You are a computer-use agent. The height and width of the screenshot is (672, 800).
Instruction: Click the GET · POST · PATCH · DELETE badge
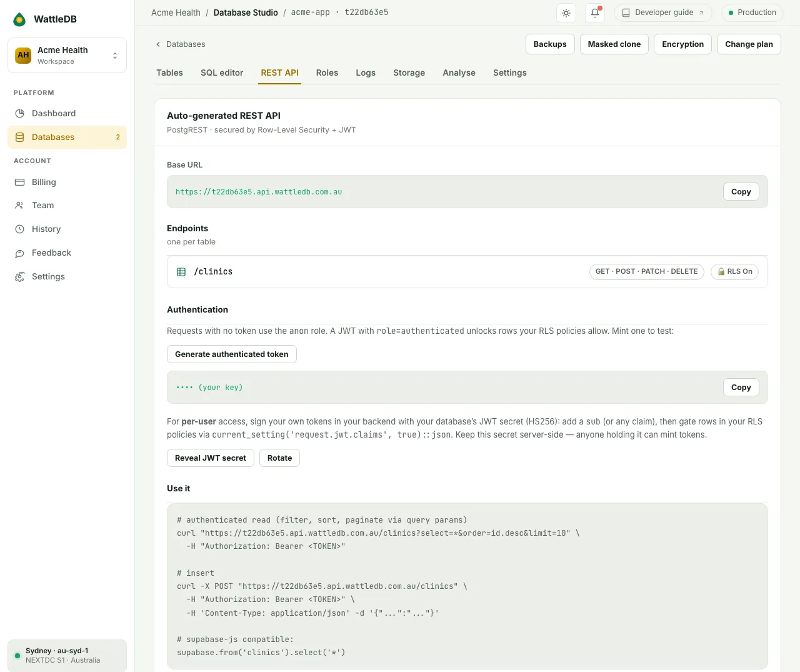coord(646,271)
